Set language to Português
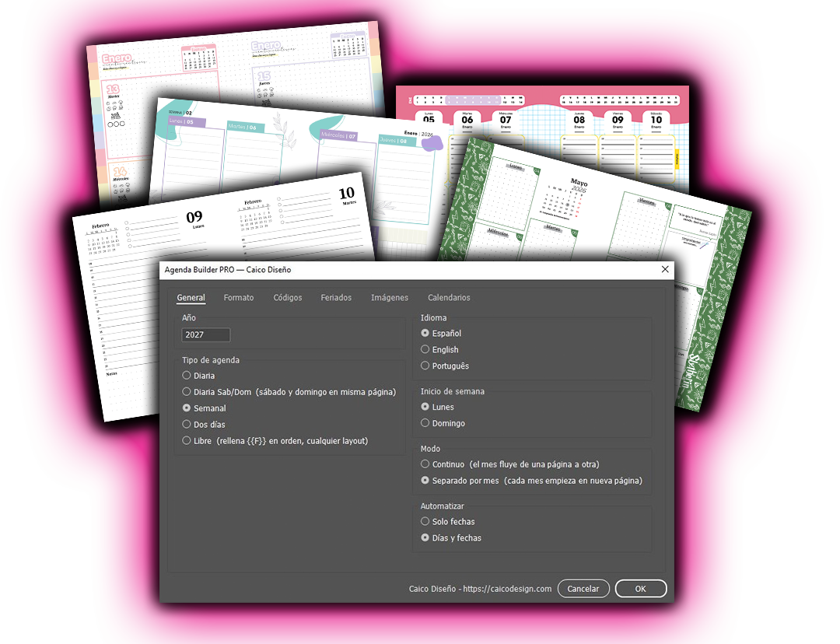This screenshot has height=644, width=840. point(445,366)
